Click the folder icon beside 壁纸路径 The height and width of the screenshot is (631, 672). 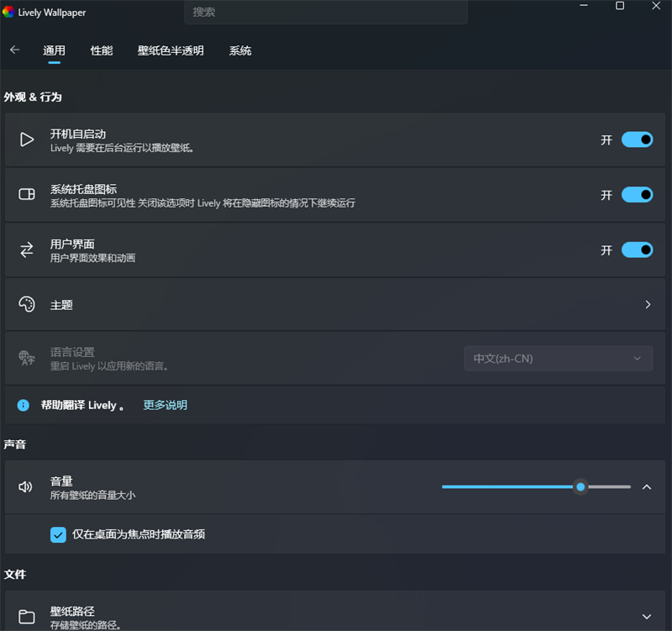(x=27, y=617)
